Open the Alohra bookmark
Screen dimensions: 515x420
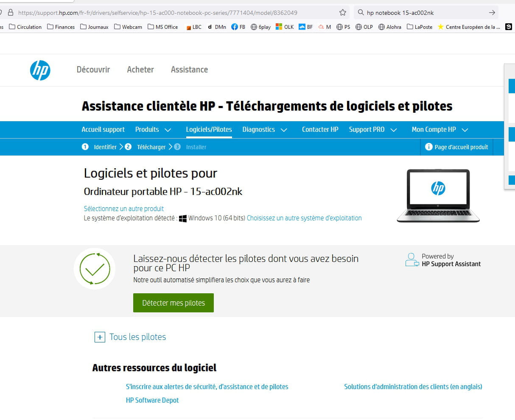[390, 27]
